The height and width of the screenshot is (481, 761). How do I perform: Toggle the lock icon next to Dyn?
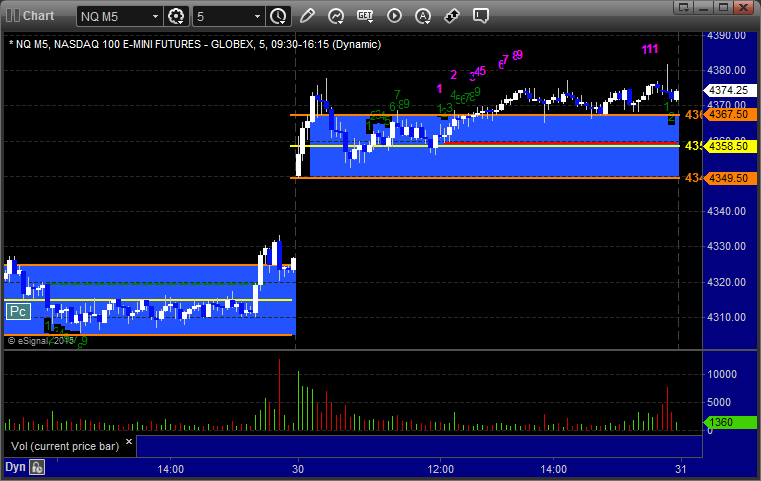coord(37,467)
